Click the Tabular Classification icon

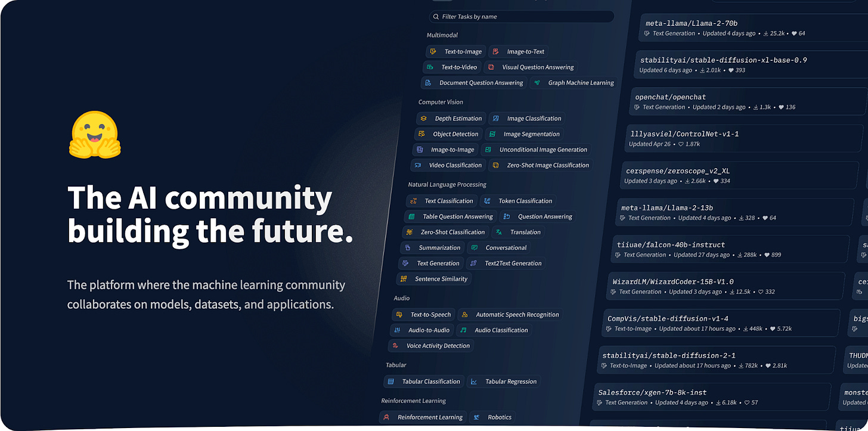coord(391,382)
